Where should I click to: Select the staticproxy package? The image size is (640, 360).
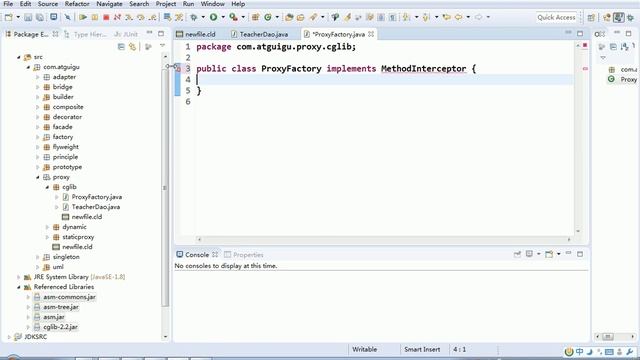[78, 237]
